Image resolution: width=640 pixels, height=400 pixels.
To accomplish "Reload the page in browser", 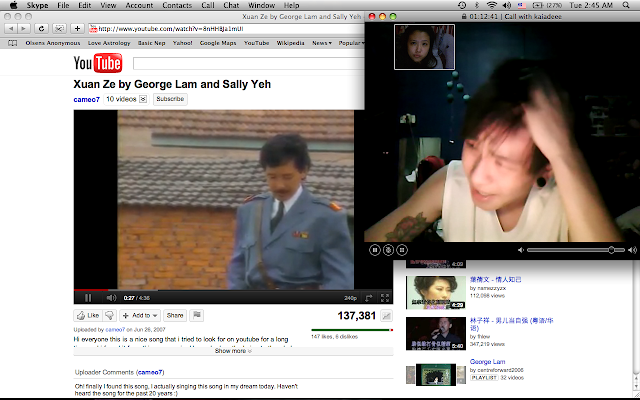I will [41, 29].
